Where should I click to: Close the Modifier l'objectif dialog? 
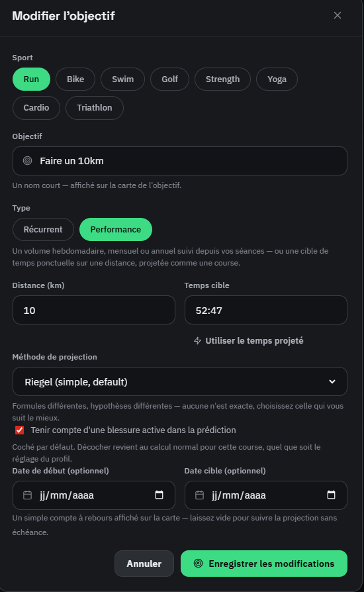pyautogui.click(x=338, y=15)
